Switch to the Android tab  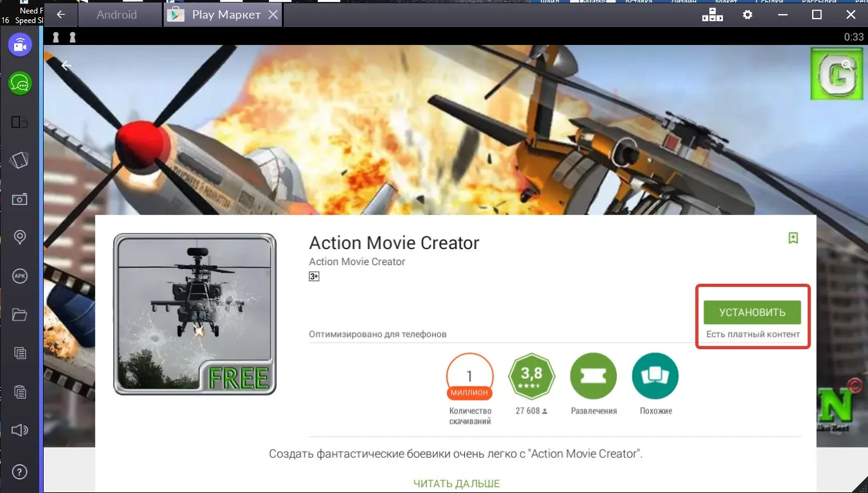click(117, 15)
